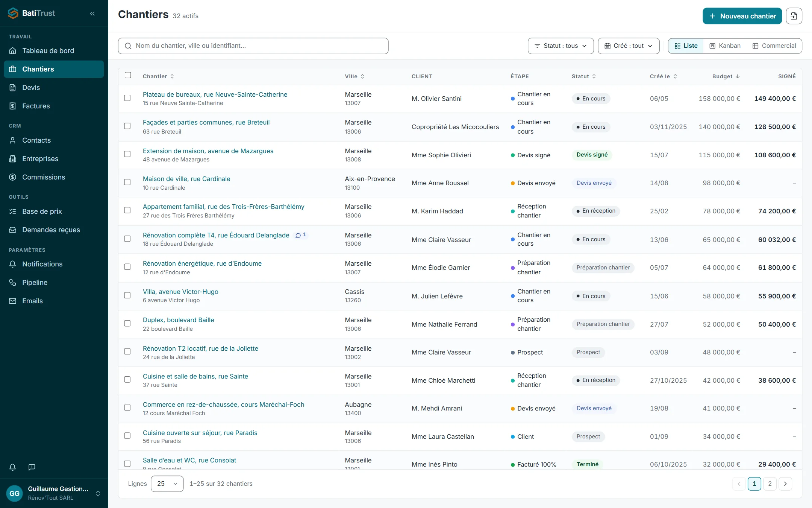
Task: Open Cuisine et salle de bains, rue Sainte
Action: pyautogui.click(x=195, y=376)
